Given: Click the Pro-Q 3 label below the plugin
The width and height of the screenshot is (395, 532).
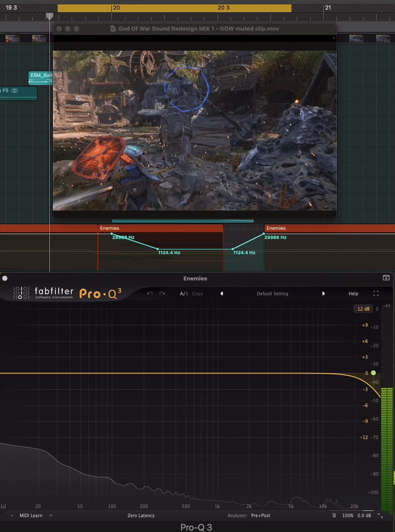Looking at the screenshot, I should (x=196, y=527).
